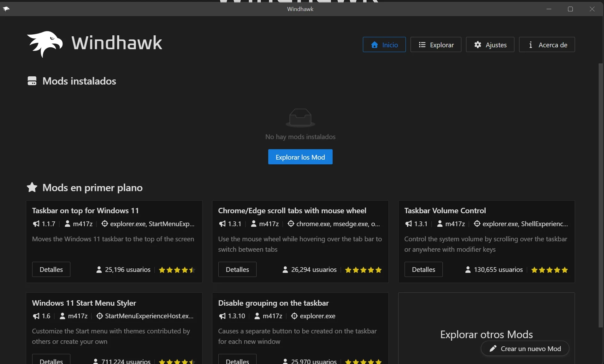Image resolution: width=604 pixels, height=364 pixels.
Task: Click the 130,655 usuarios user icon
Action: (x=468, y=270)
